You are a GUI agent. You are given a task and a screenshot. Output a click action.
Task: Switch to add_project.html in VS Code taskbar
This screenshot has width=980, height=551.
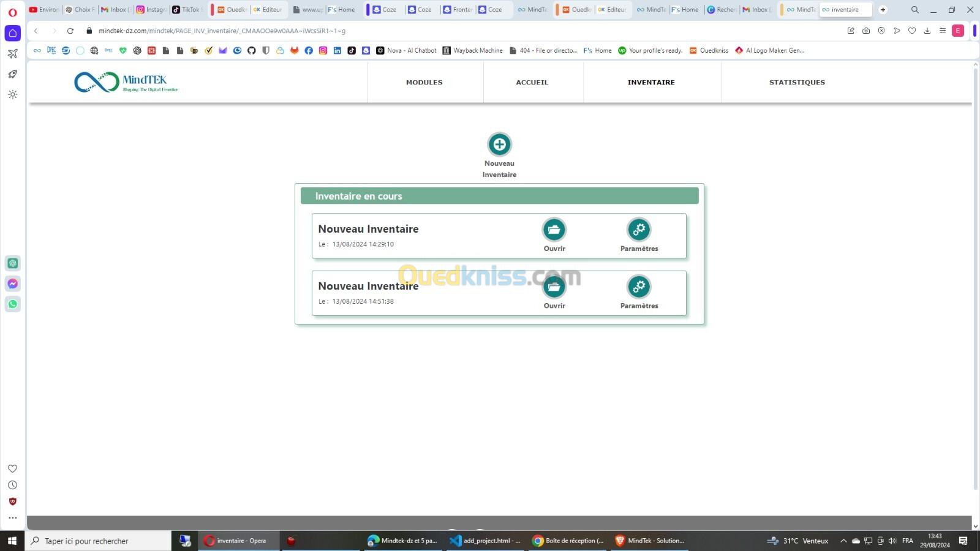(485, 541)
